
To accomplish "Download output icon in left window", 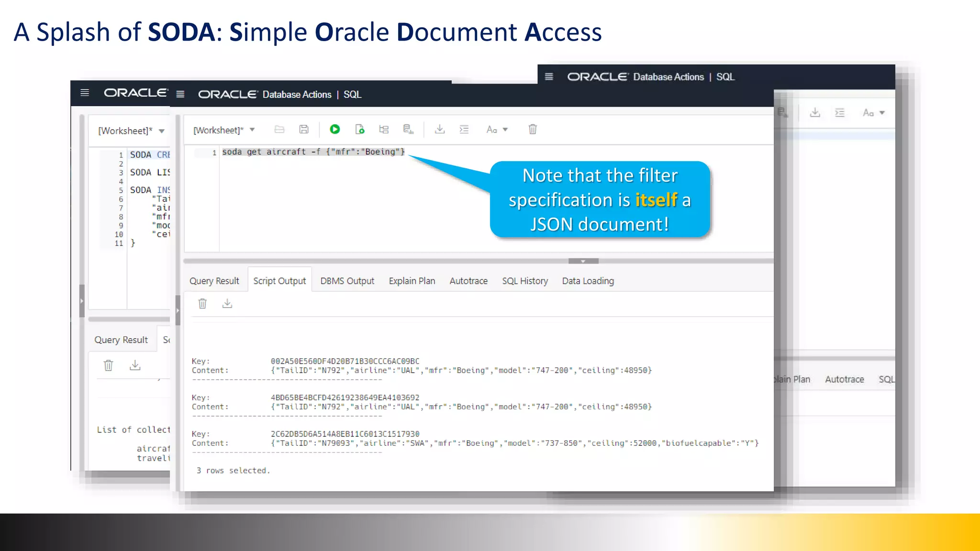I will (135, 365).
